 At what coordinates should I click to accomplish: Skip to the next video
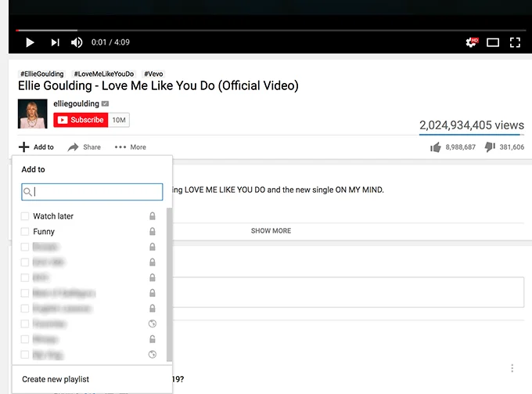pos(55,42)
